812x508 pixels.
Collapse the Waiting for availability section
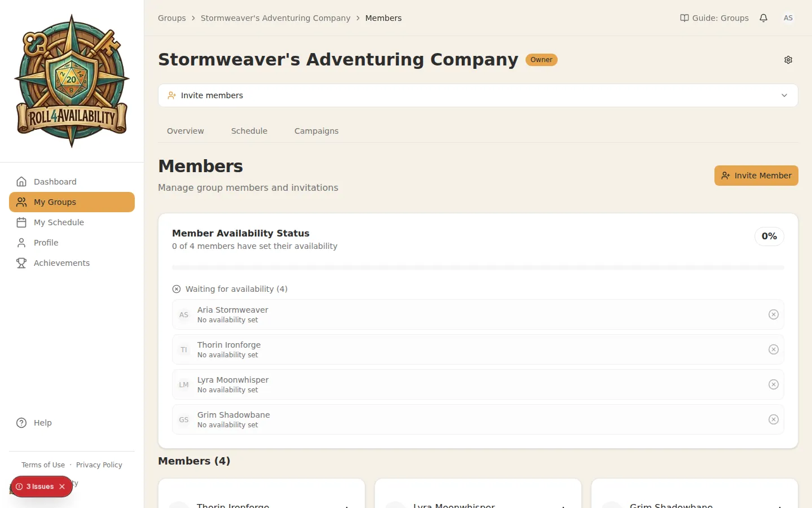pos(176,288)
